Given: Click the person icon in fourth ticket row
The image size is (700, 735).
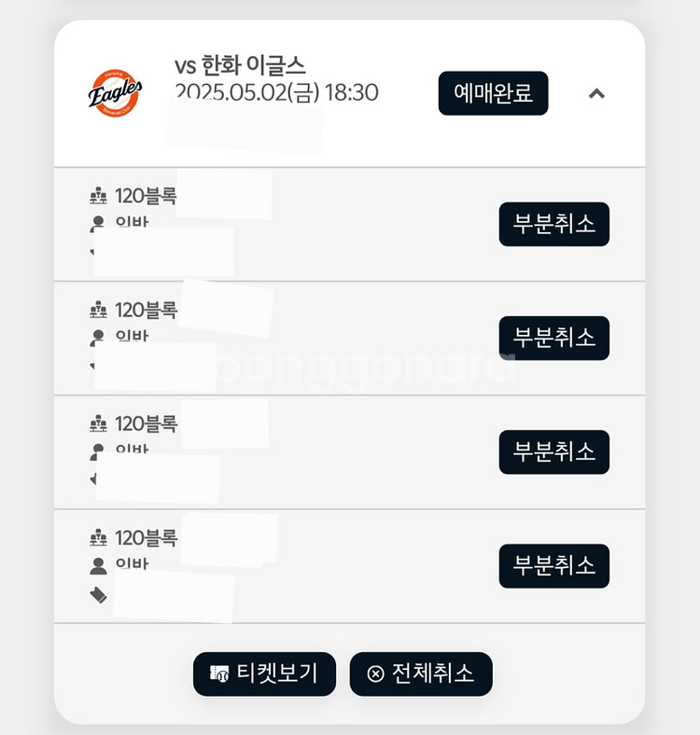Looking at the screenshot, I should 98,566.
